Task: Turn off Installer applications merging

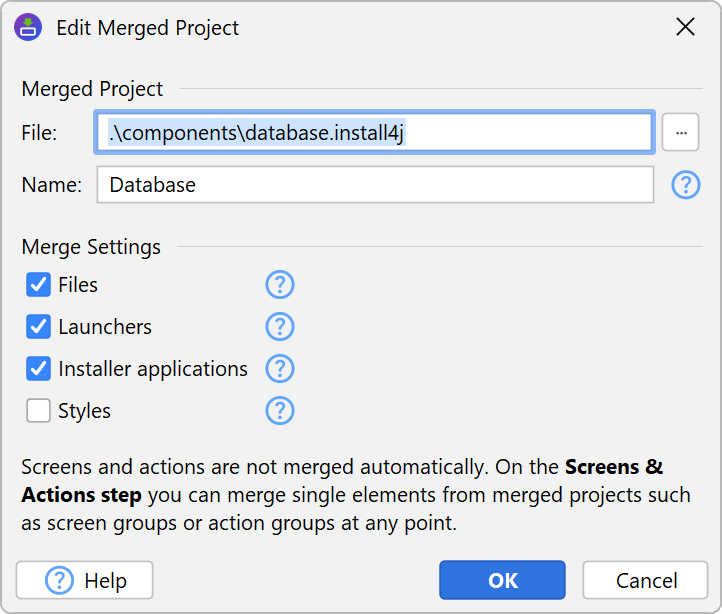Action: 39,369
